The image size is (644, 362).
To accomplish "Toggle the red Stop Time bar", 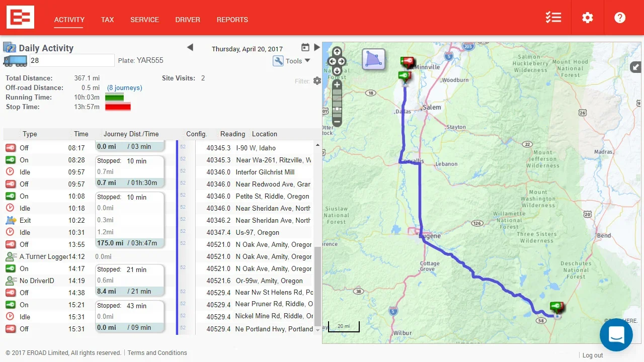I will point(118,107).
